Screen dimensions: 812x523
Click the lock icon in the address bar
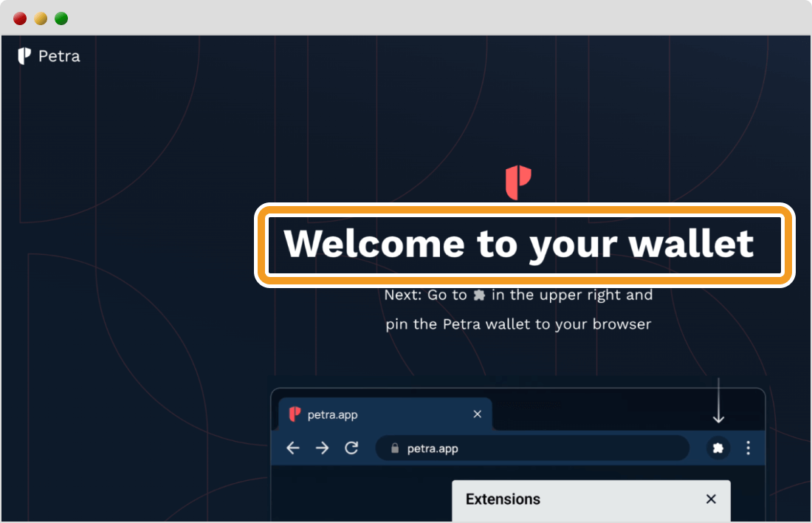(395, 448)
